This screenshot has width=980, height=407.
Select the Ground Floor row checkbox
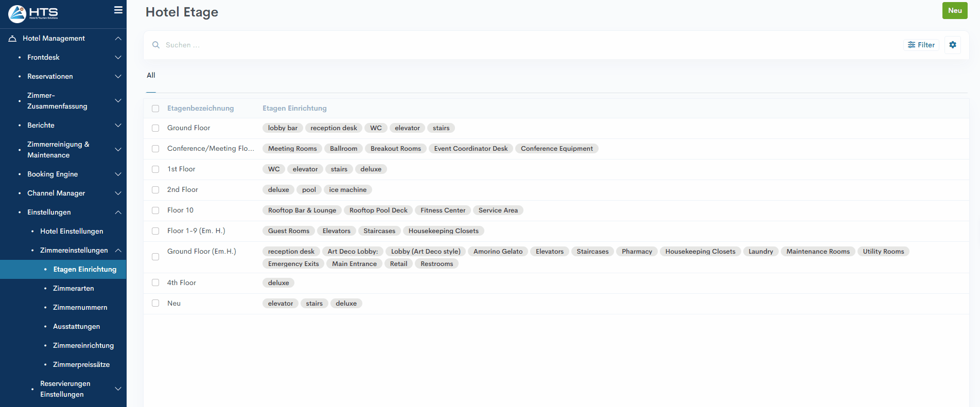point(155,128)
